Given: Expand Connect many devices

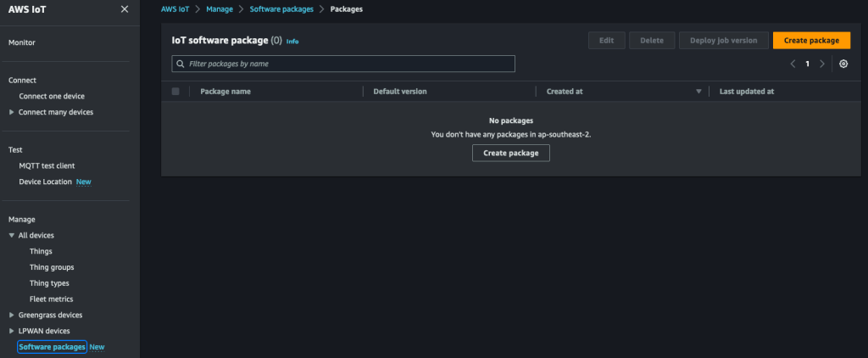Looking at the screenshot, I should pyautogui.click(x=12, y=112).
